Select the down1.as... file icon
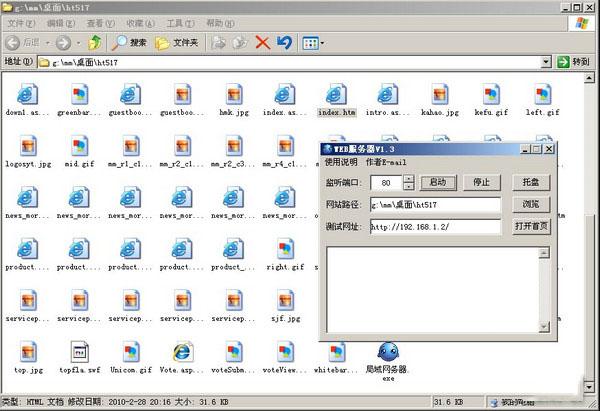Image resolution: width=600 pixels, height=411 pixels. tap(27, 100)
